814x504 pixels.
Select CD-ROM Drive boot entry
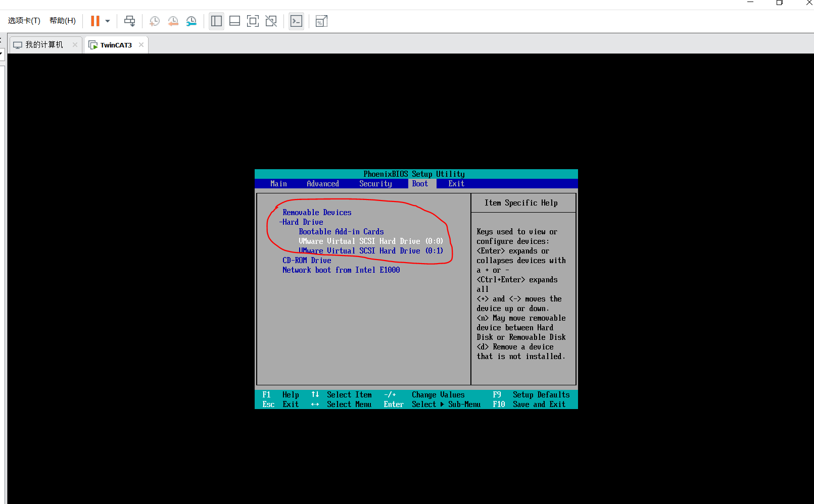click(x=307, y=261)
